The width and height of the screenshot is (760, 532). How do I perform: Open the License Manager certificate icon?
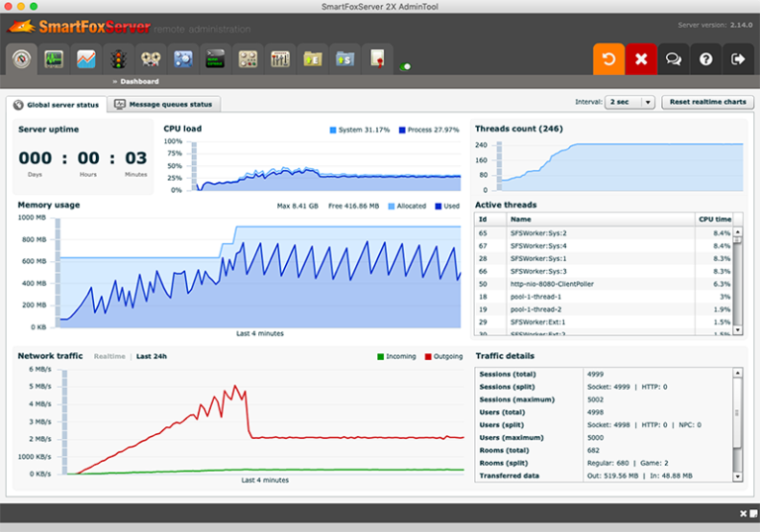(377, 59)
